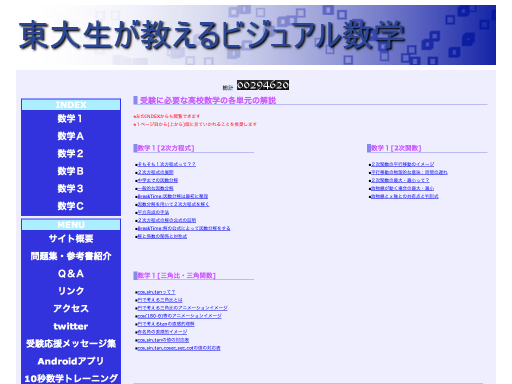
Task: Open link ２次方程式の解の公式の証明
Action: coord(167,220)
